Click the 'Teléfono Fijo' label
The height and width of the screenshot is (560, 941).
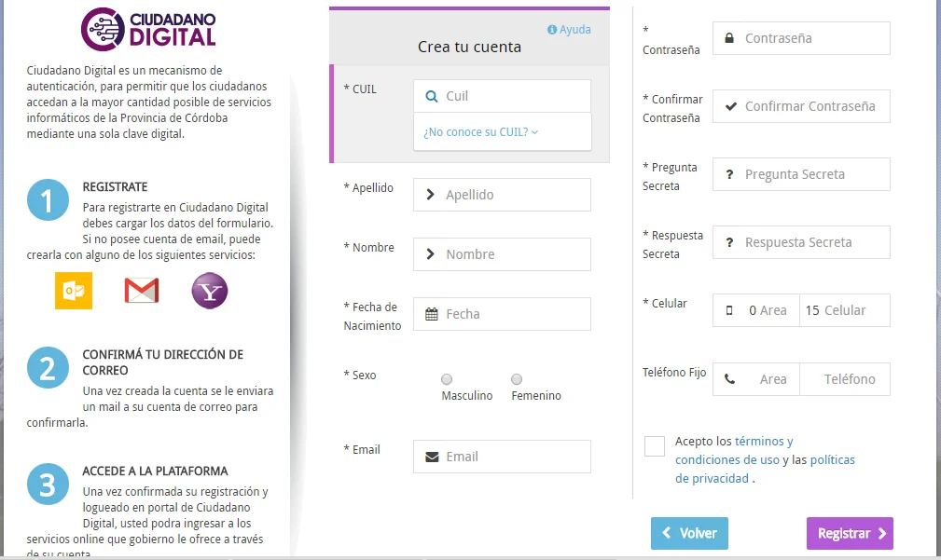coord(674,373)
